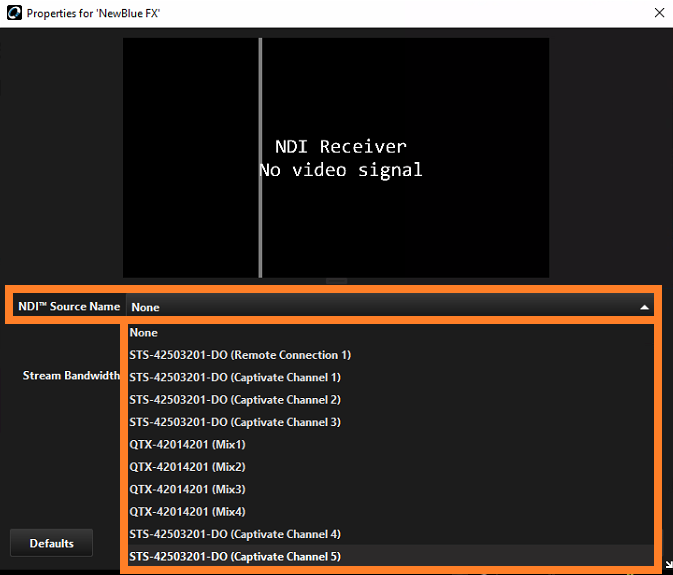The width and height of the screenshot is (673, 575).
Task: Open the NDI Source Name dropdown
Action: 390,307
